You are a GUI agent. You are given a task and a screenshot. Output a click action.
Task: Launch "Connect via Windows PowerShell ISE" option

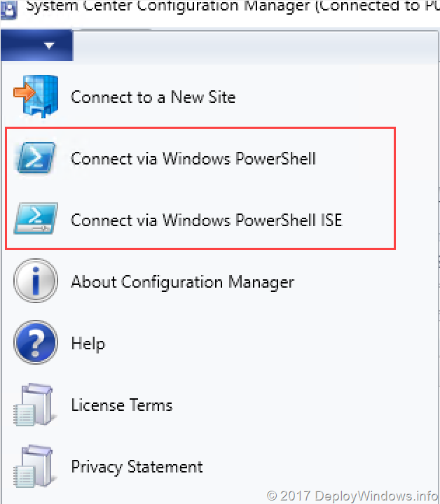pyautogui.click(x=206, y=220)
